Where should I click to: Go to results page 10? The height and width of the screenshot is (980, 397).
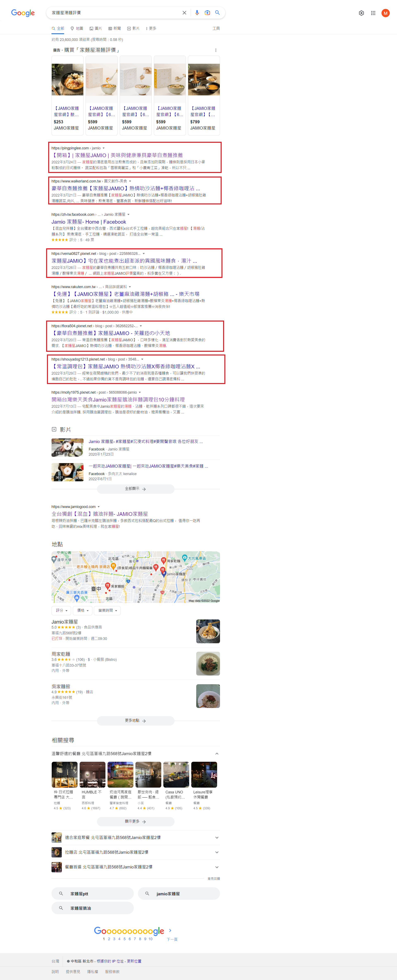[151, 939]
